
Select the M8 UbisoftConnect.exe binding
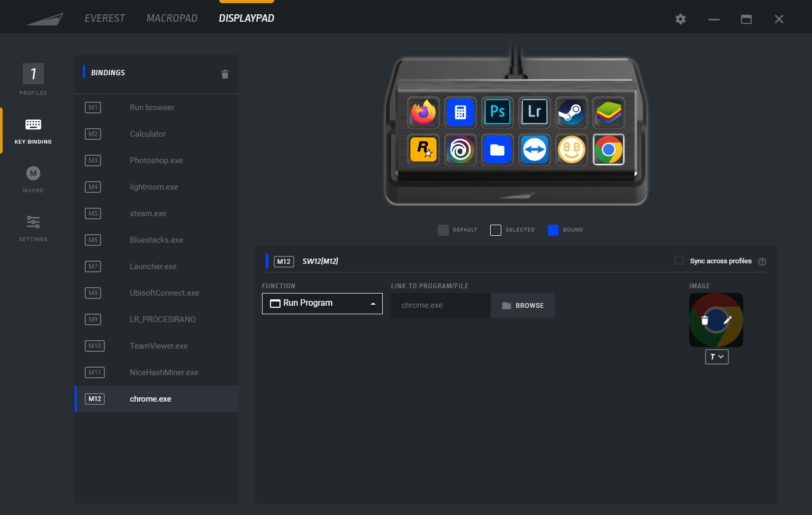(157, 293)
